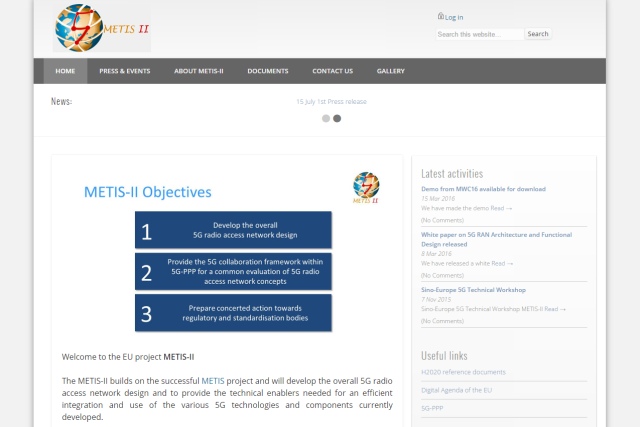
Task: Open the Documents menu item
Action: coord(268,71)
